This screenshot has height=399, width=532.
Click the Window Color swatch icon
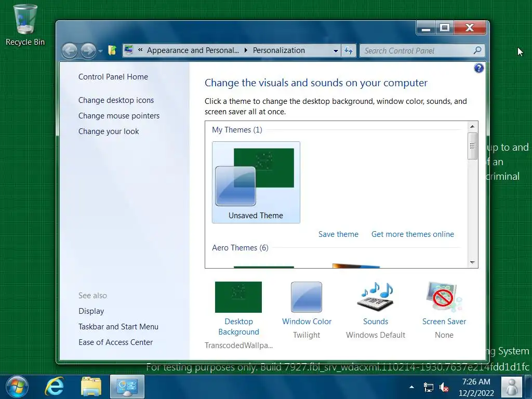pos(307,297)
